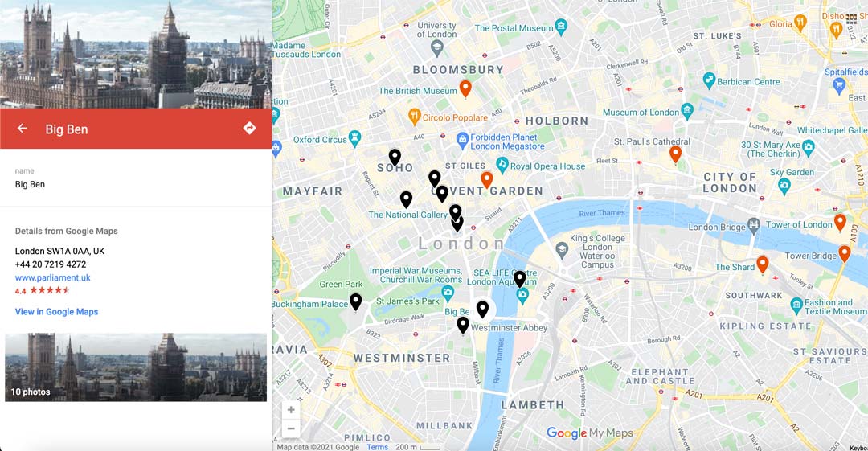Click the orange Tower of London pin
Screen dimensions: 868x451
click(840, 222)
